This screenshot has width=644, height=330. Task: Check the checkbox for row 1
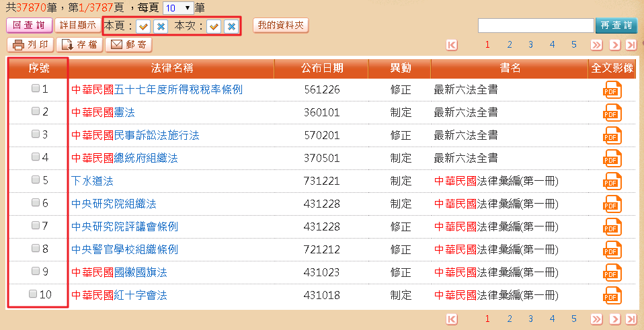click(x=36, y=89)
